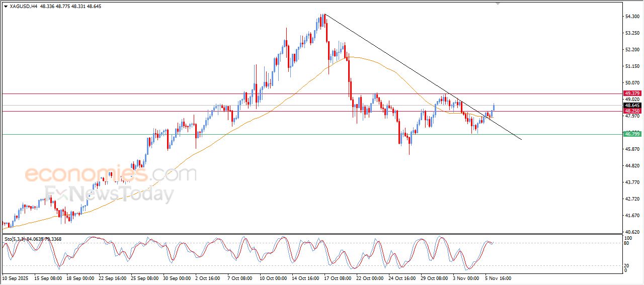Viewport: 644px width, 285px height.
Task: Click the 24 Oct 16:00 time label
Action: [x=401, y=278]
